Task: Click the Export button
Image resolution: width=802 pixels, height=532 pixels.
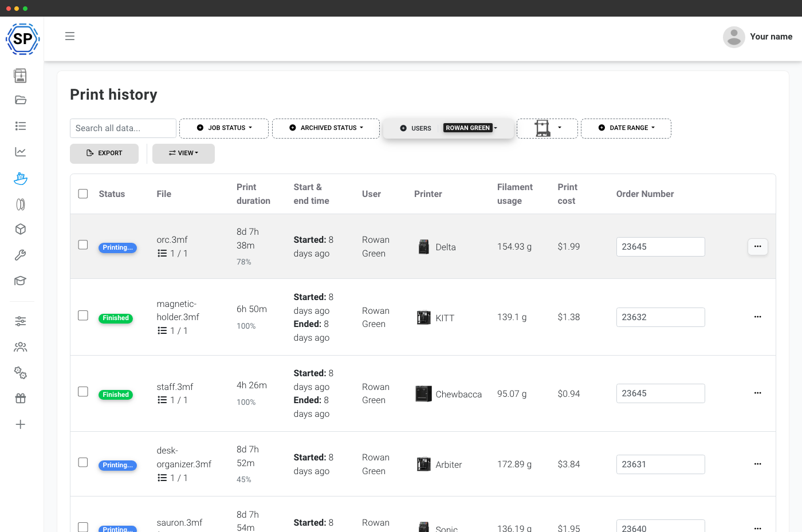Action: pos(104,153)
